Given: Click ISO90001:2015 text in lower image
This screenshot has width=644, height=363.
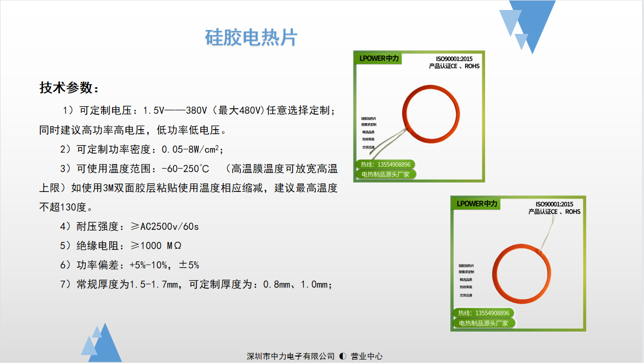Looking at the screenshot, I should click(554, 204).
